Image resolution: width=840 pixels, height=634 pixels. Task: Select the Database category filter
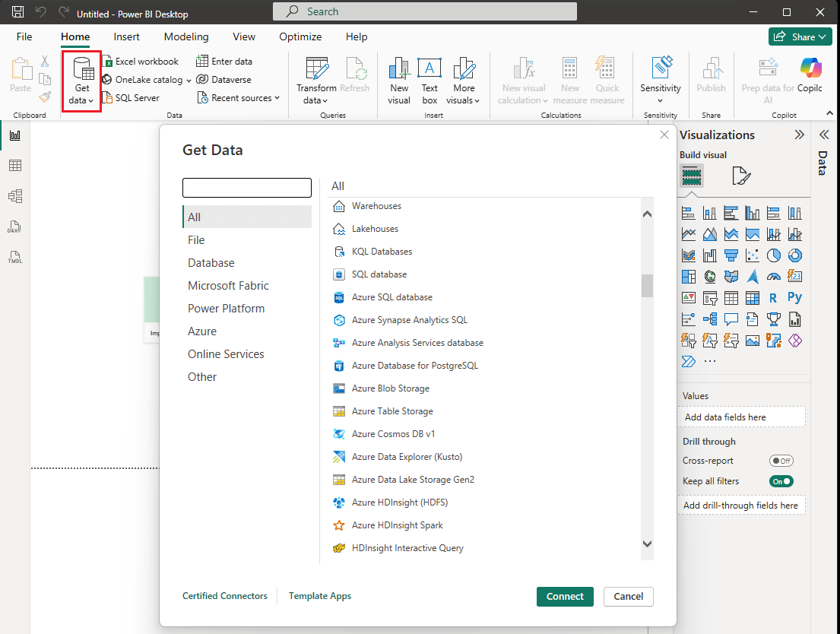(209, 262)
